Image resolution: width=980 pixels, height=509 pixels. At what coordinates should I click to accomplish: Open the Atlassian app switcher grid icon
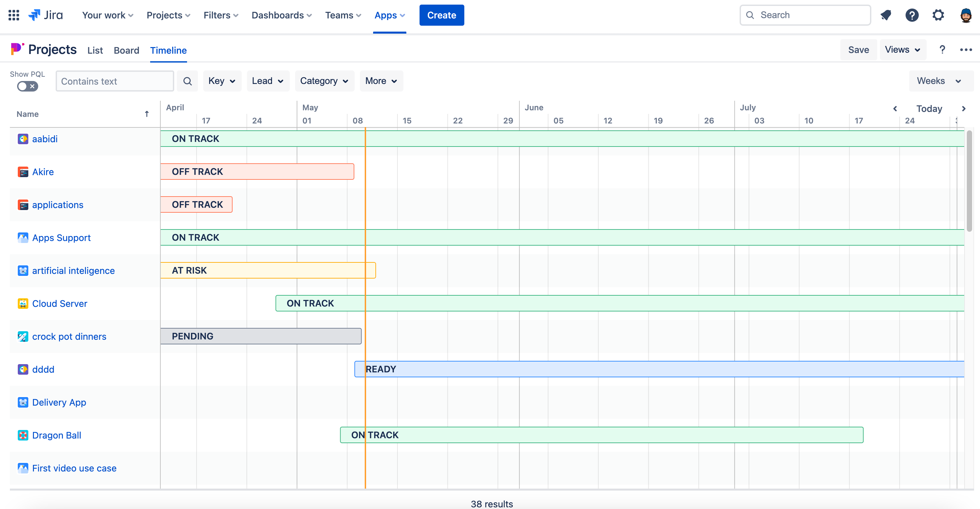pos(14,15)
